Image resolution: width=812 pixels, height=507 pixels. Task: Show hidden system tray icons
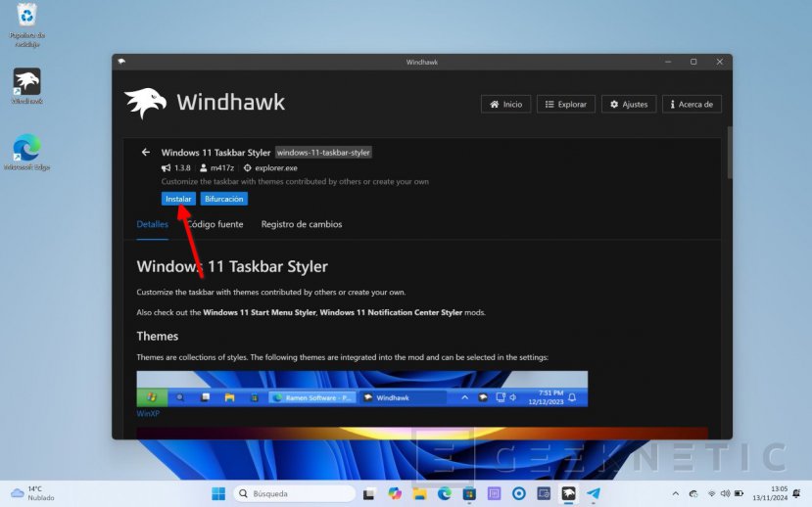[x=675, y=493]
